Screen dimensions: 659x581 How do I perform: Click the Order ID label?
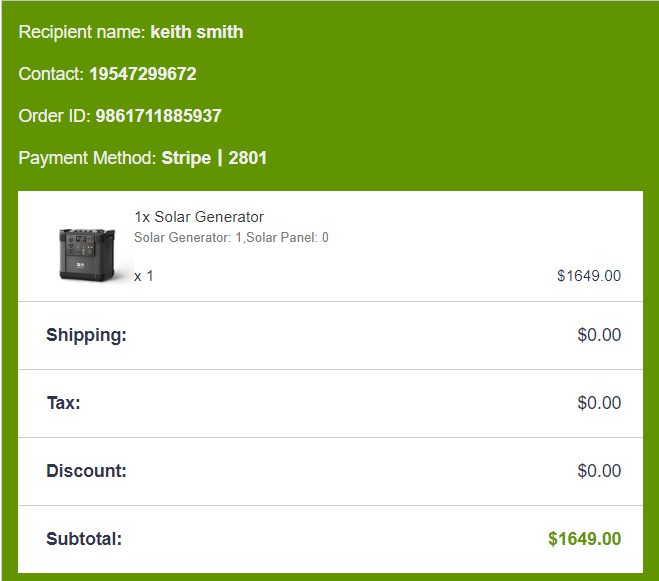pos(55,116)
